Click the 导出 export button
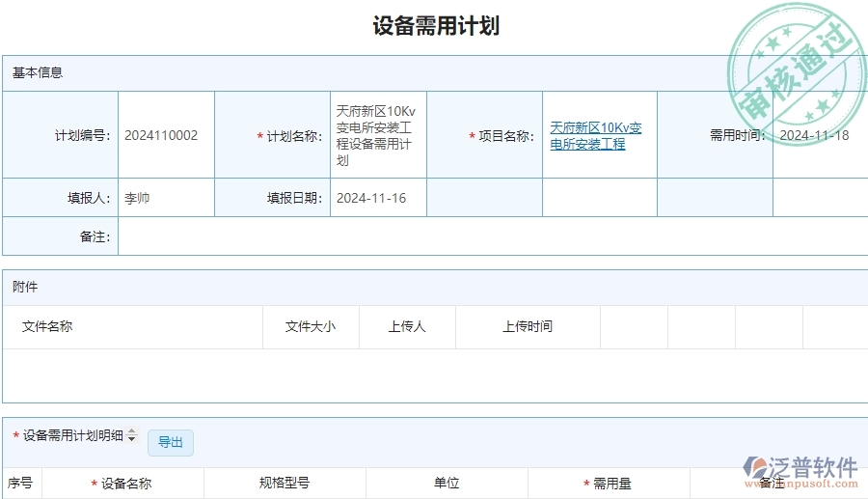868x499 pixels. click(x=171, y=442)
